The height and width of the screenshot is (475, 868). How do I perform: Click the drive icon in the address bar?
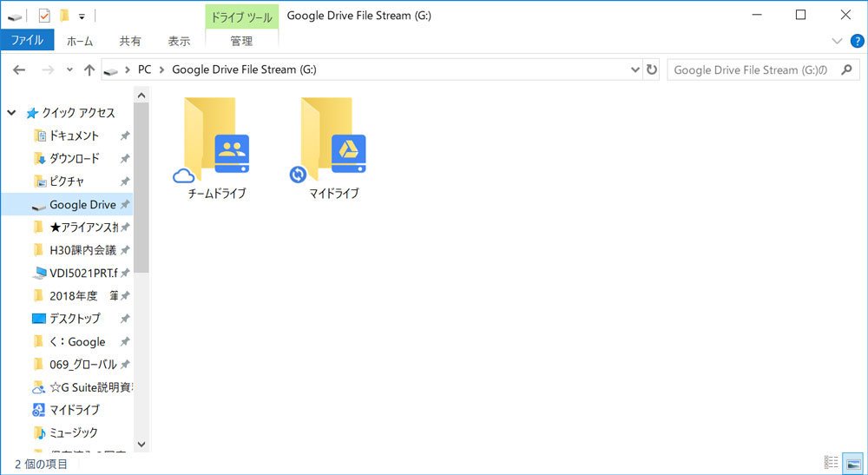(111, 71)
